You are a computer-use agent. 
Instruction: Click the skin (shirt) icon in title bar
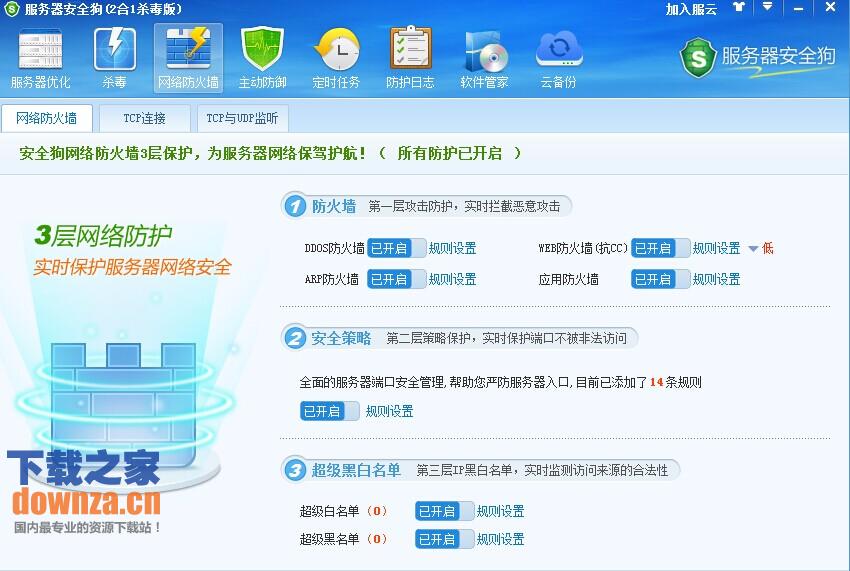pyautogui.click(x=739, y=8)
